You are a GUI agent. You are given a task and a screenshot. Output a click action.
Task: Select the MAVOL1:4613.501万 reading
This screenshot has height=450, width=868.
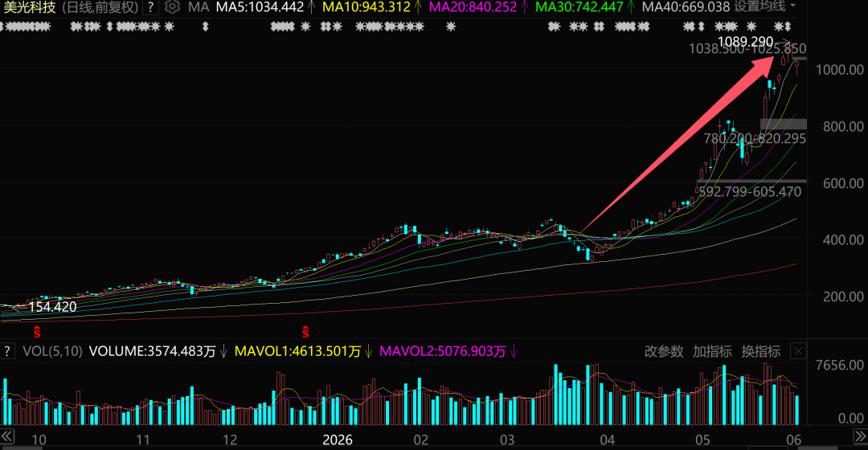click(298, 351)
